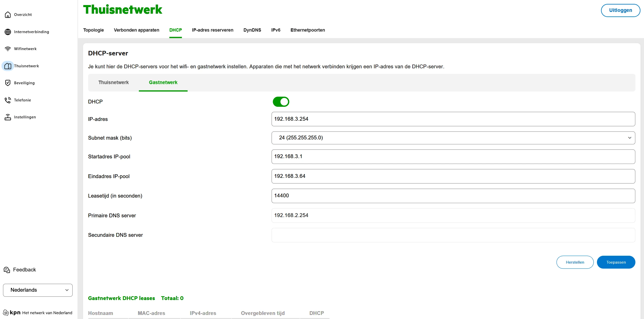Select the Wifinetwerk wifi icon
644x319 pixels.
coord(8,49)
